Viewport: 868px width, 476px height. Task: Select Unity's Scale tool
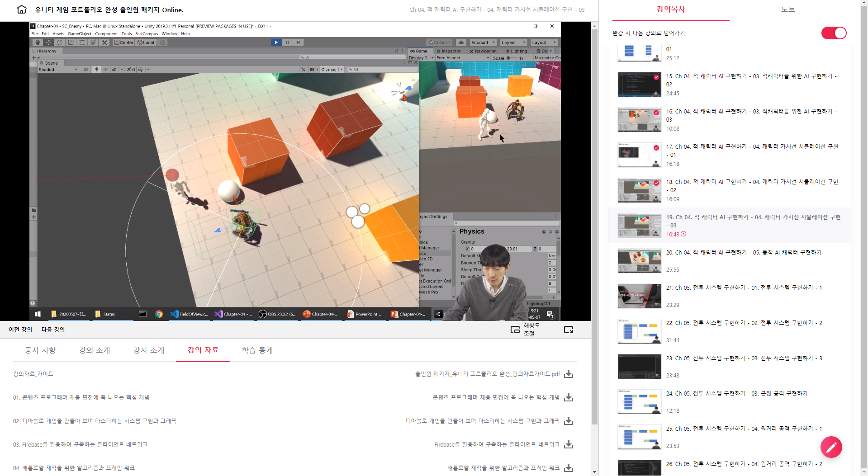[x=71, y=42]
